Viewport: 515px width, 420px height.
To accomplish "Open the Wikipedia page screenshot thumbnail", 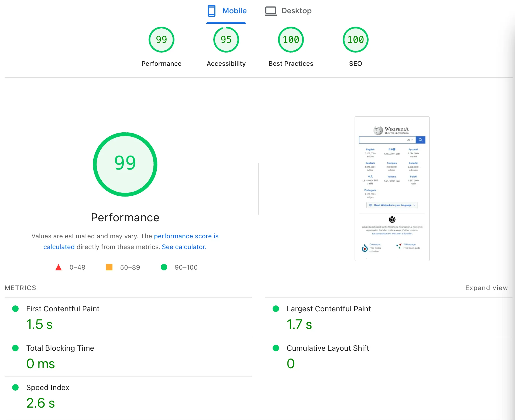I will [x=392, y=188].
